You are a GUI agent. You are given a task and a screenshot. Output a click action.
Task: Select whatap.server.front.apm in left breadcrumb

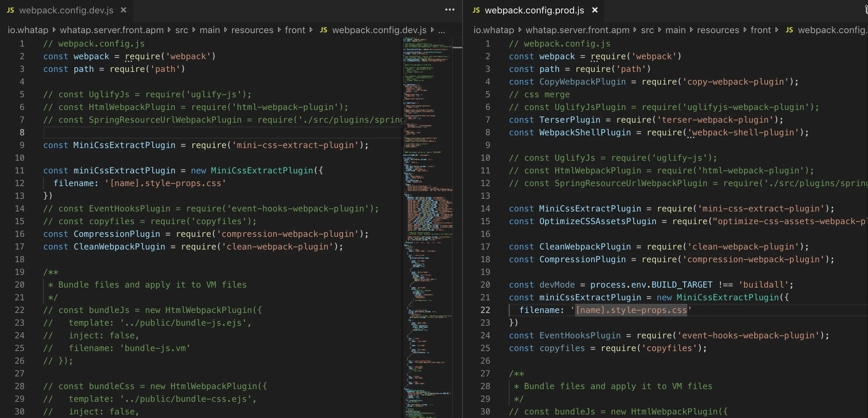112,30
